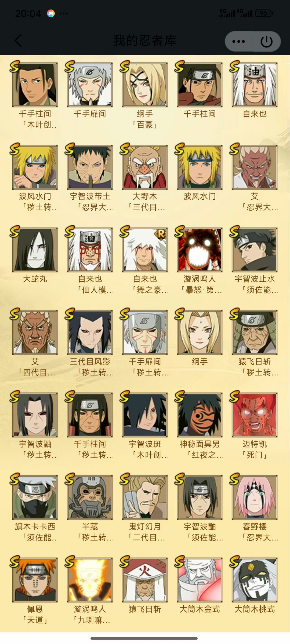Select the 鬼灯幻月 name label
Screen dimensions: 290x644
(145, 526)
